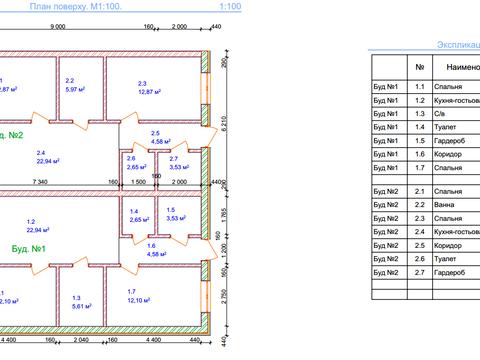Click table cell '2.1' in the explication

[x=420, y=191]
